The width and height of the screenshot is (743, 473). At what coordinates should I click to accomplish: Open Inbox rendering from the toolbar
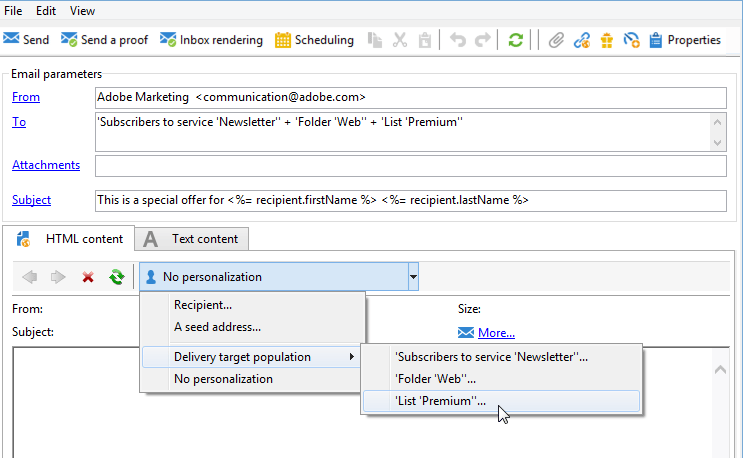coord(211,40)
